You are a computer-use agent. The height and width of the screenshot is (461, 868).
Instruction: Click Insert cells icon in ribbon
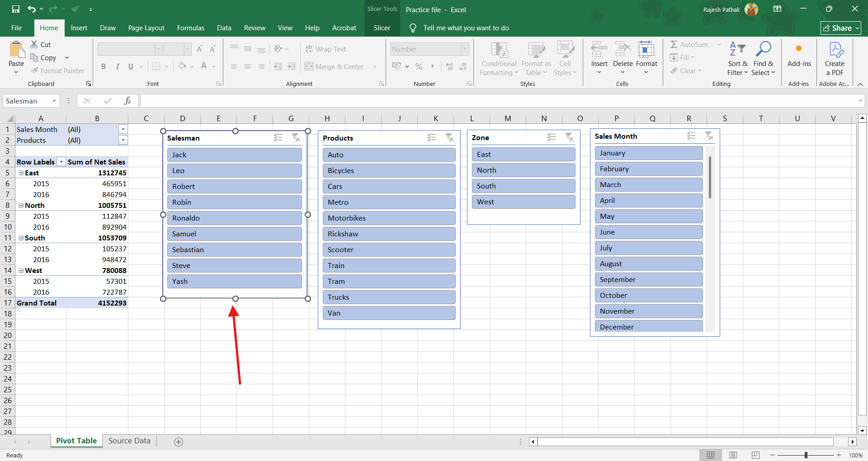(599, 49)
